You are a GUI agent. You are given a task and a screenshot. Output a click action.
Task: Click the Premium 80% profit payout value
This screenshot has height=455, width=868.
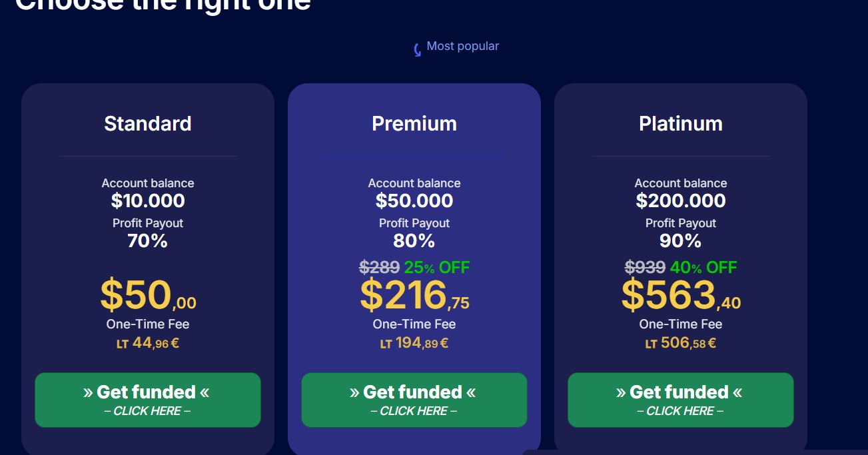click(x=414, y=240)
